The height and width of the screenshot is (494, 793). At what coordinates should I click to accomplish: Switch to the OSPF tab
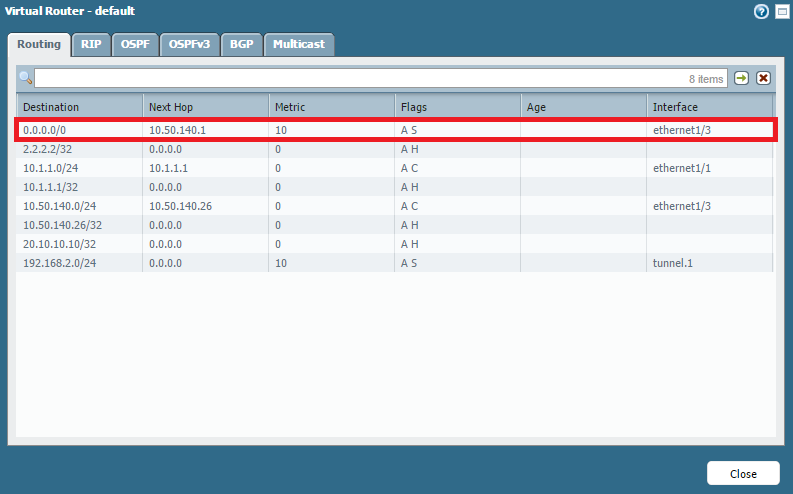pyautogui.click(x=135, y=44)
